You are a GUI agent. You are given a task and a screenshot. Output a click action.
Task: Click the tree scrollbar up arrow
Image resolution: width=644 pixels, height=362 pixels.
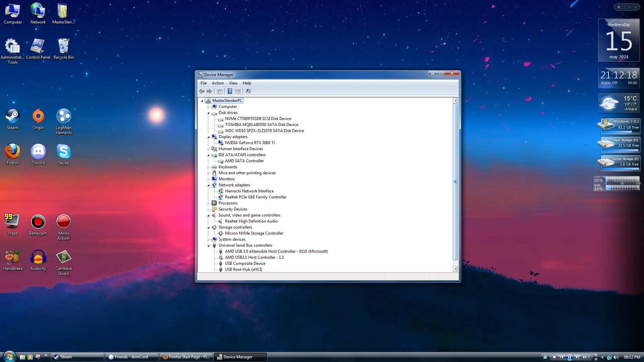click(x=455, y=101)
